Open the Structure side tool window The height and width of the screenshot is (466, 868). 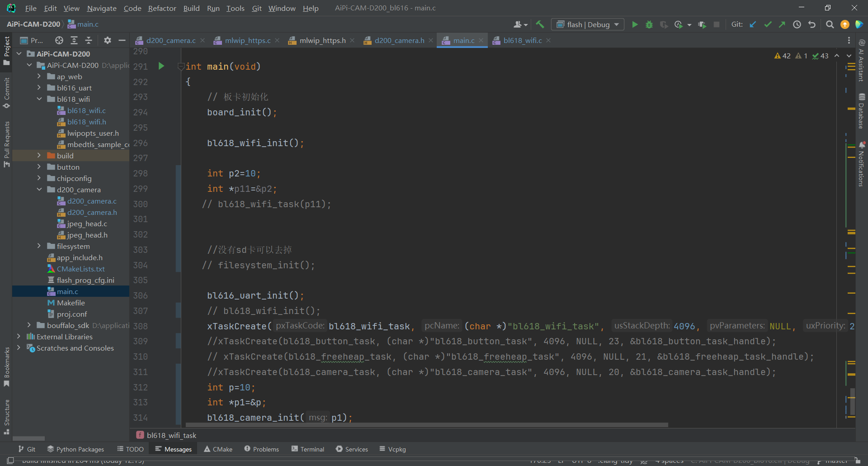6,417
